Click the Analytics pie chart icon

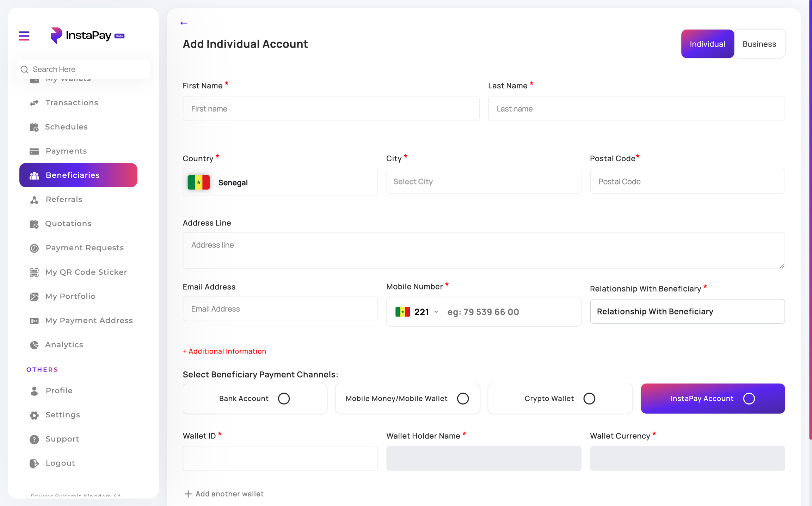coord(34,345)
